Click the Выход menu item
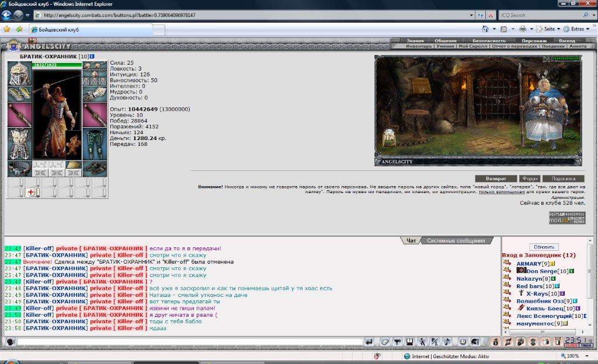Screen dimensions: 598x364 pos(566,41)
